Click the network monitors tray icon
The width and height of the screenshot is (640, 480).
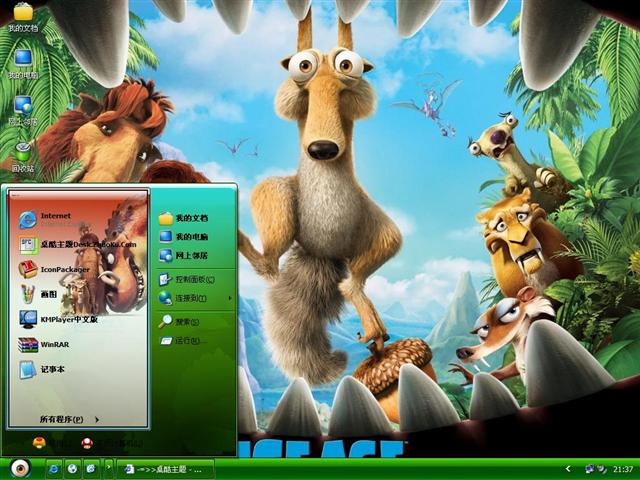[590, 469]
